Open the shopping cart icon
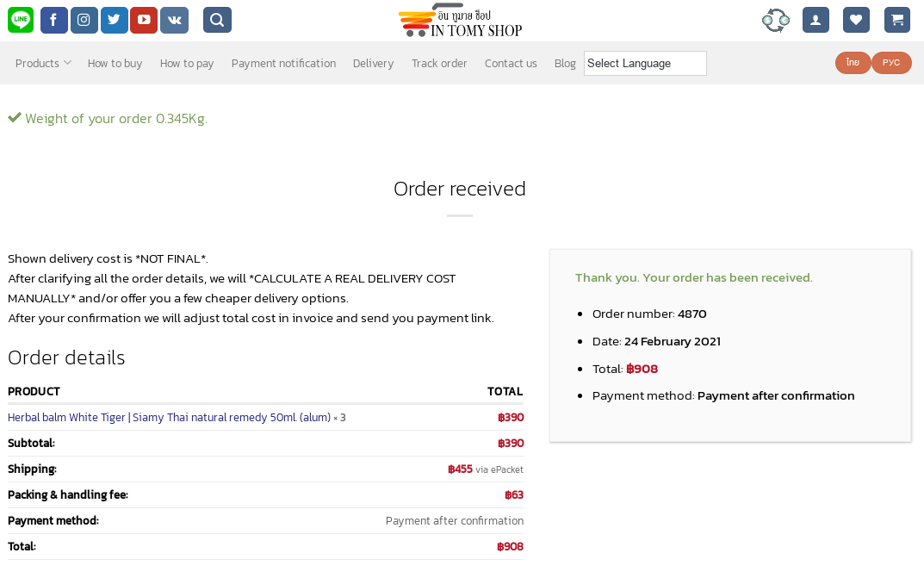Viewport: 924px width, 578px height. click(897, 20)
